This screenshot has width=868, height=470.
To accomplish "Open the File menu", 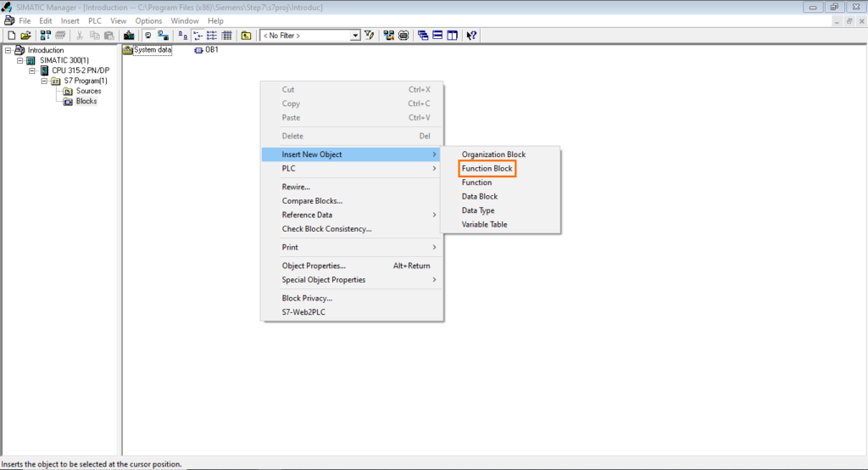I will [25, 21].
